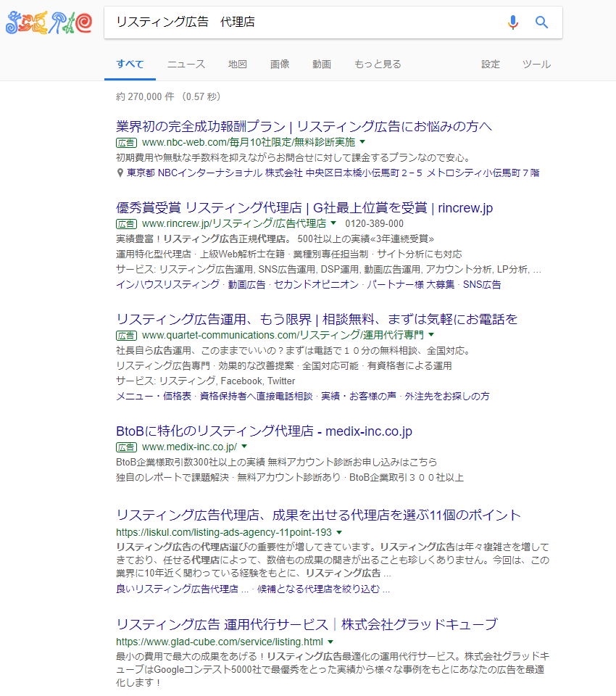This screenshot has height=696, width=616.
Task: Open the もっと見る menu
Action: coord(378,64)
